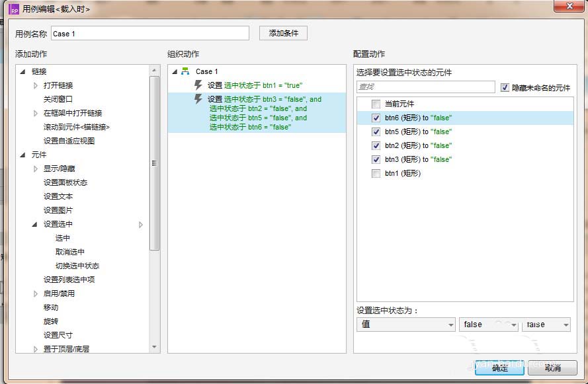Uncheck btn2 (矩形) checkbox
The image size is (588, 384).
tap(376, 145)
